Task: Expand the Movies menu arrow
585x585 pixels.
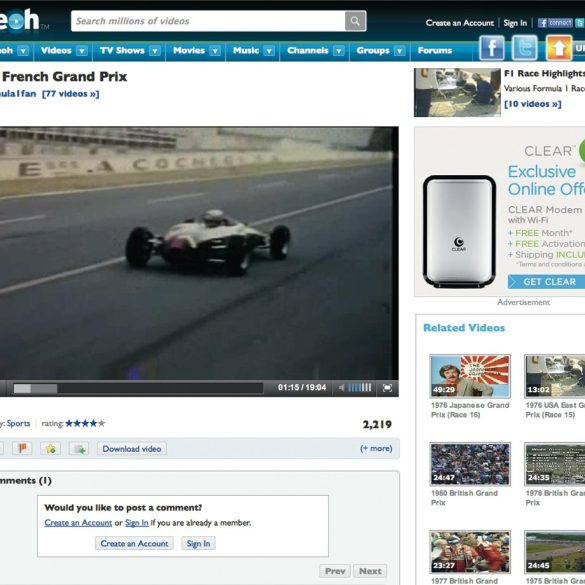Action: click(215, 51)
